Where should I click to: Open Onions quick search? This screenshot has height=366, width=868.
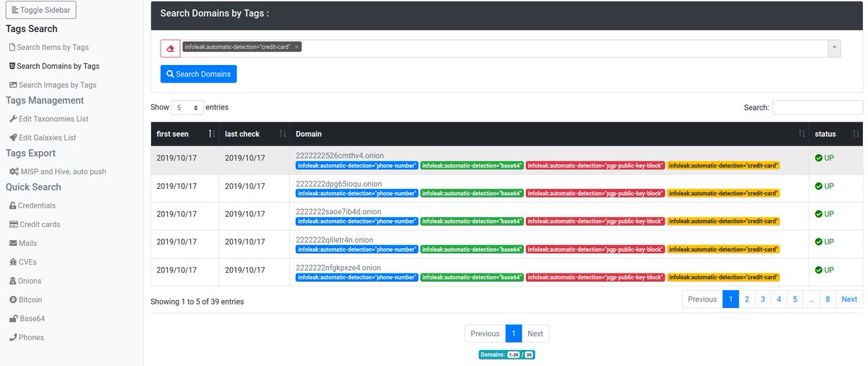30,281
